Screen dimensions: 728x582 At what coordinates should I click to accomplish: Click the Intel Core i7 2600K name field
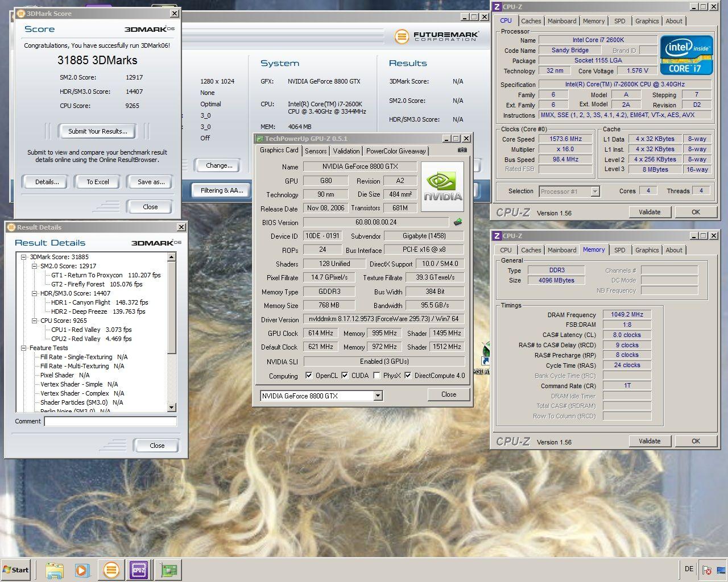(x=598, y=40)
